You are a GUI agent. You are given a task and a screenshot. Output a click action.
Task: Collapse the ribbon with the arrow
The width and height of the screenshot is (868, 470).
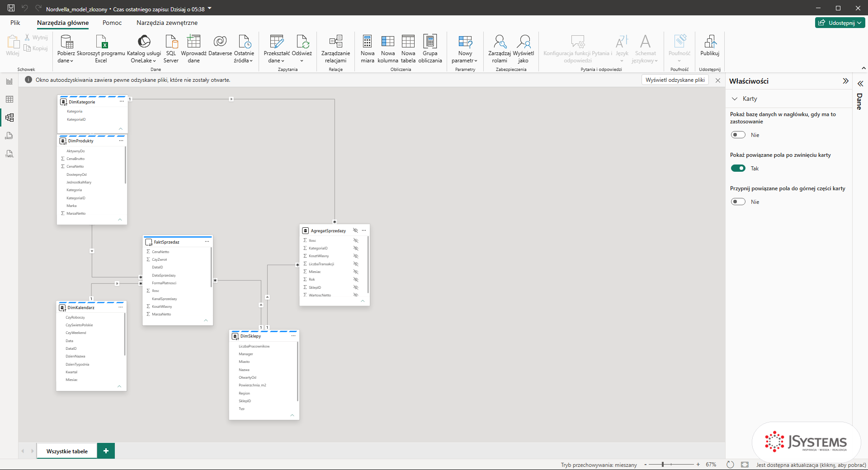(x=863, y=68)
